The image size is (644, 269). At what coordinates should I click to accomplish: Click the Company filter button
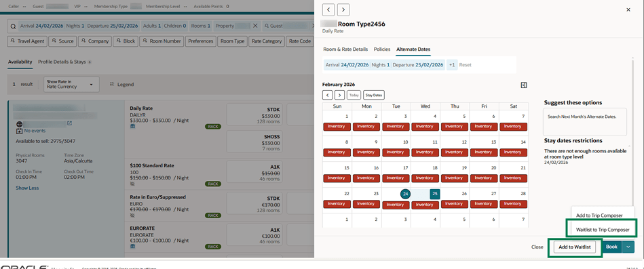coord(94,41)
